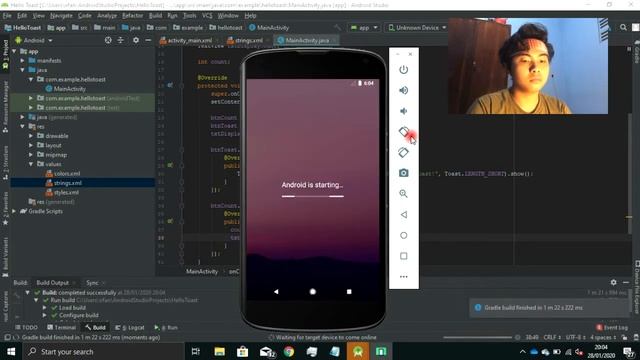Collapse the values folder
640x360 pixels.
click(x=31, y=164)
